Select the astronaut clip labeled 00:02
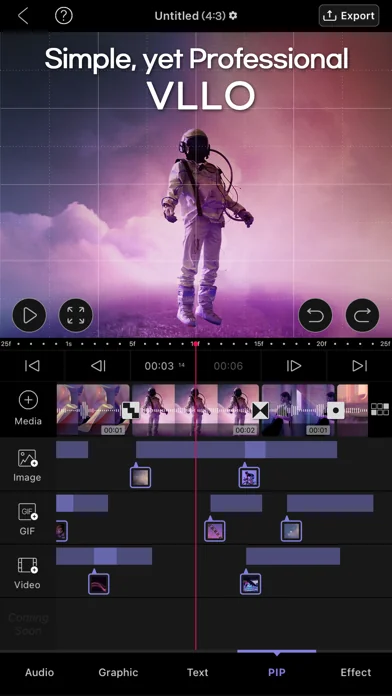This screenshot has height=696, width=392. [x=195, y=410]
